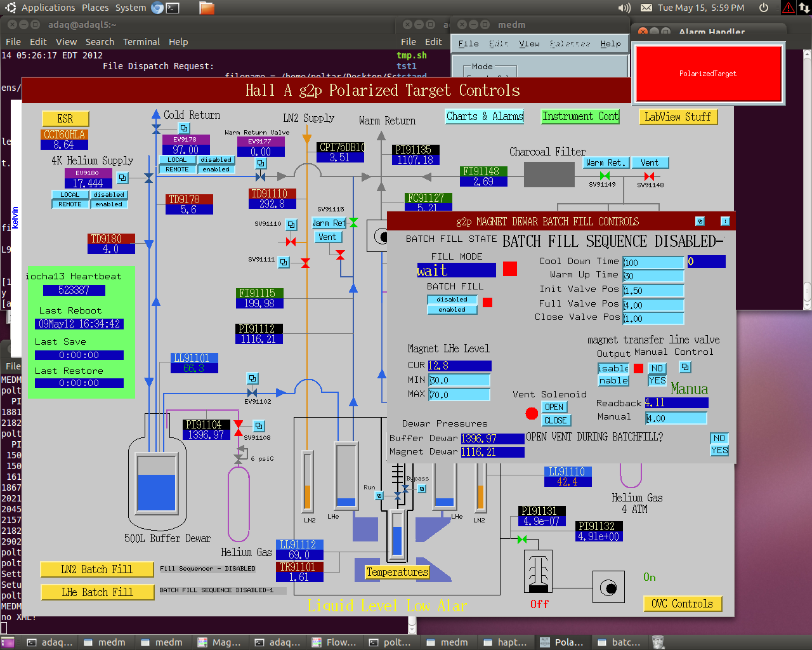Open the SV91110 related-display icon
The image size is (812, 650).
(291, 225)
